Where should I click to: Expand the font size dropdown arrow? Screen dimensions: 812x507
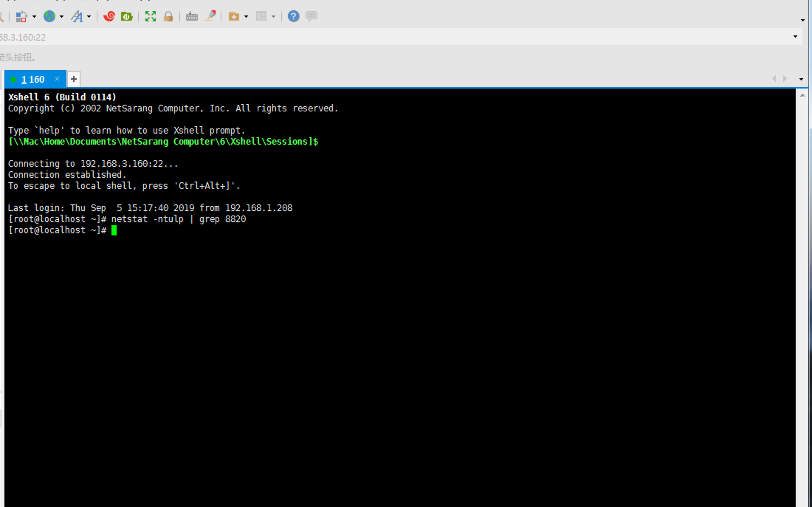(89, 17)
